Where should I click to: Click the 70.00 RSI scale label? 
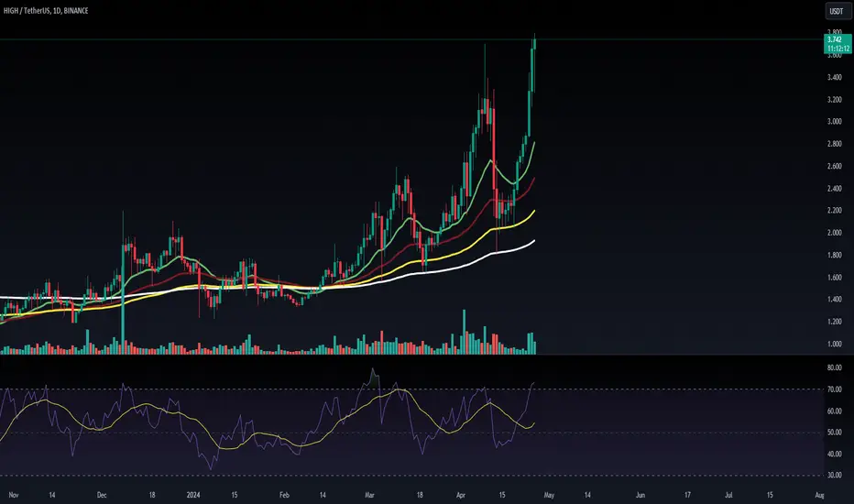(x=835, y=389)
